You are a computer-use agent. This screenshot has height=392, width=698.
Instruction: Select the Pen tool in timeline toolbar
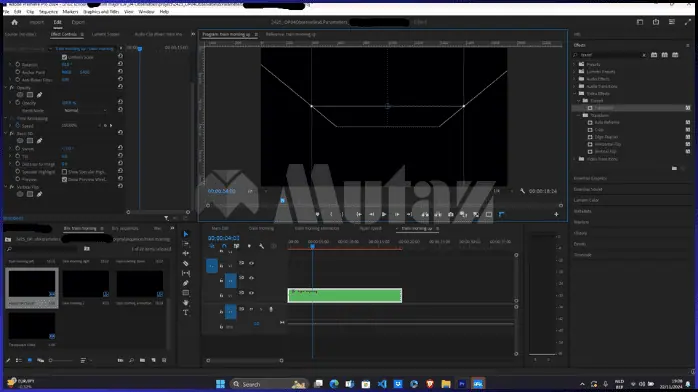coord(186,283)
